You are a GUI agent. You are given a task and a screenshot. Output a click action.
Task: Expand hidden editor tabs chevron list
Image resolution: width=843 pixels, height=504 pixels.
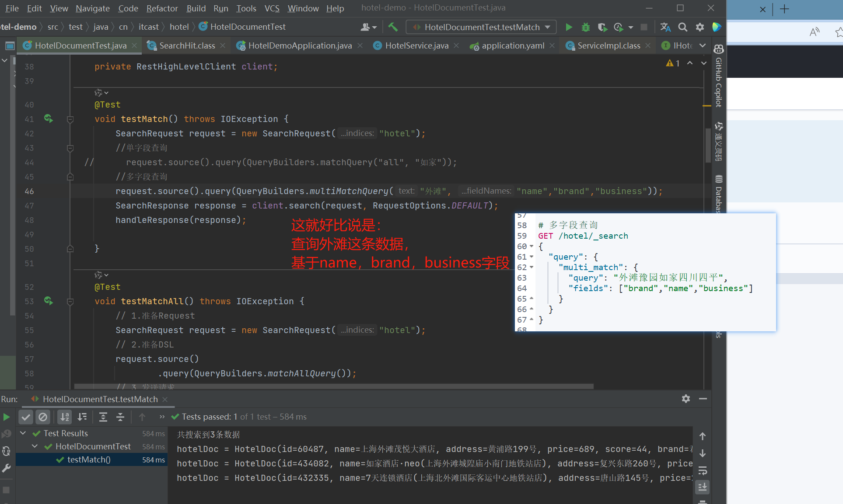[703, 45]
